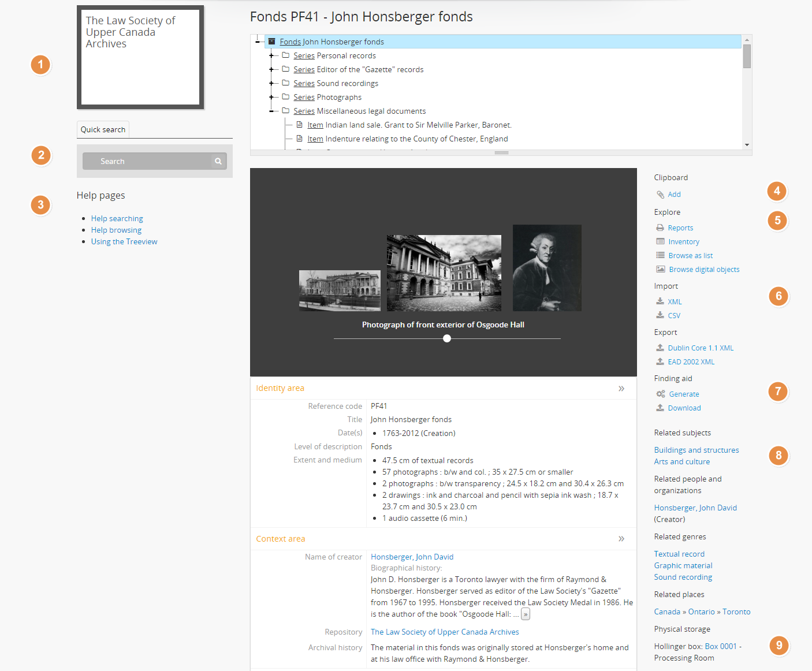This screenshot has width=812, height=671.
Task: Click the Generate finding aid gears icon
Action: [661, 394]
